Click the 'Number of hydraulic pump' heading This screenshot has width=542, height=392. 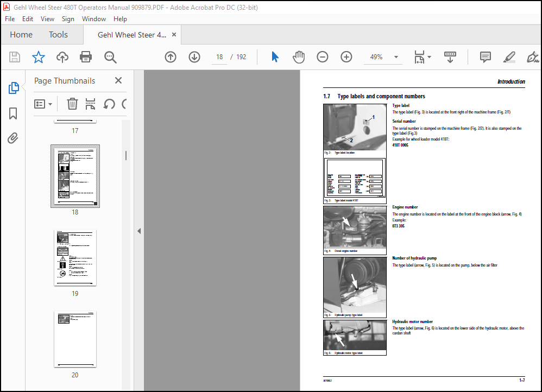(414, 258)
